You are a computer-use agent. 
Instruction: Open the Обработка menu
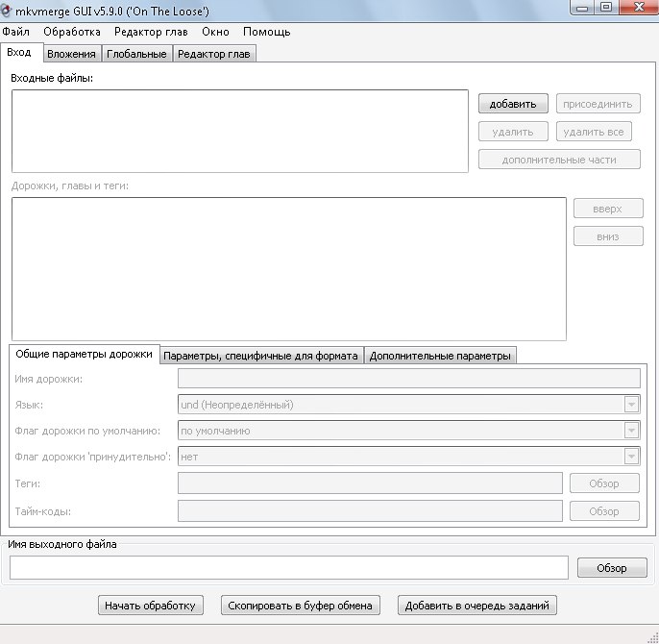pyautogui.click(x=72, y=32)
